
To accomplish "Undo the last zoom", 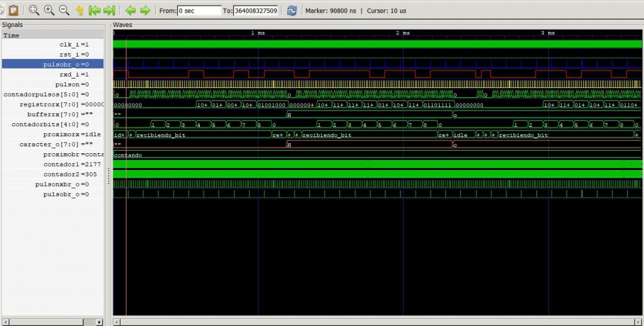I will tap(79, 11).
